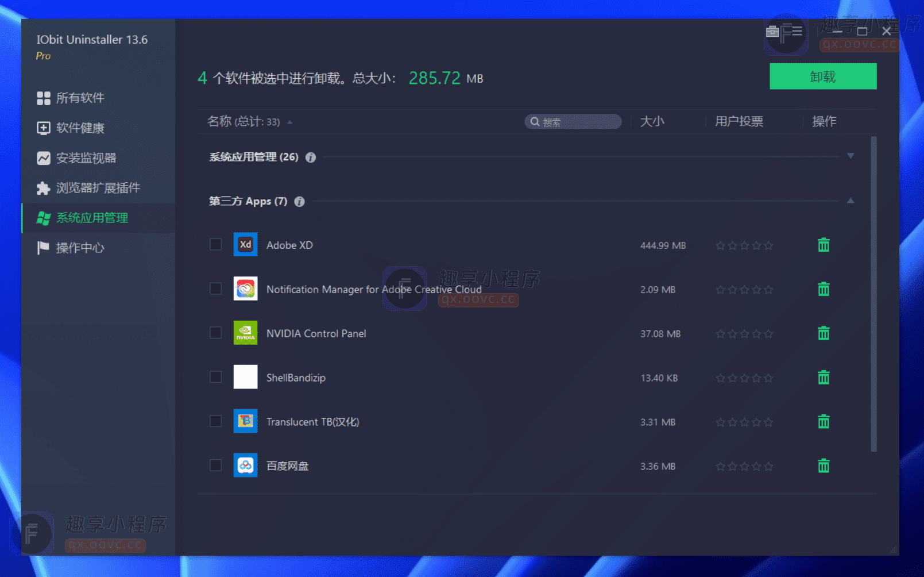
Task: Rate Adobe XD with its star rating
Action: point(744,245)
